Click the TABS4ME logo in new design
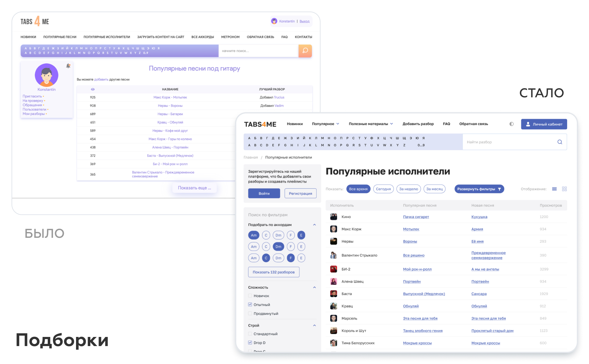The height and width of the screenshot is (364, 589). tap(260, 124)
